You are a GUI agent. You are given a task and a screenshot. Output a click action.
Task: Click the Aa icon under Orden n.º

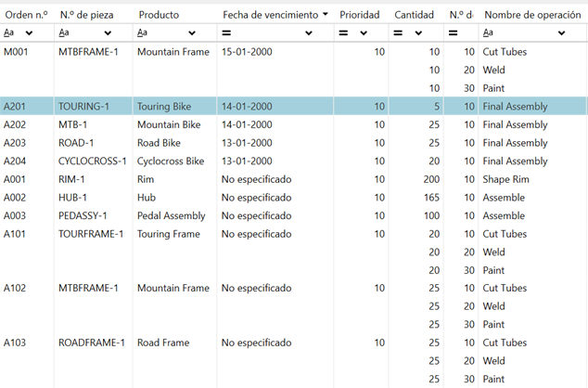(9, 32)
